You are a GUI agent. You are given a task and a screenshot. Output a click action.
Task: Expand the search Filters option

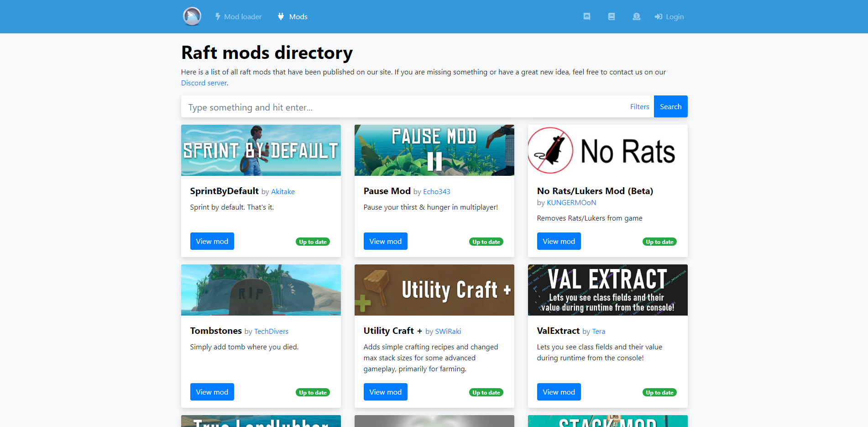[x=639, y=107]
